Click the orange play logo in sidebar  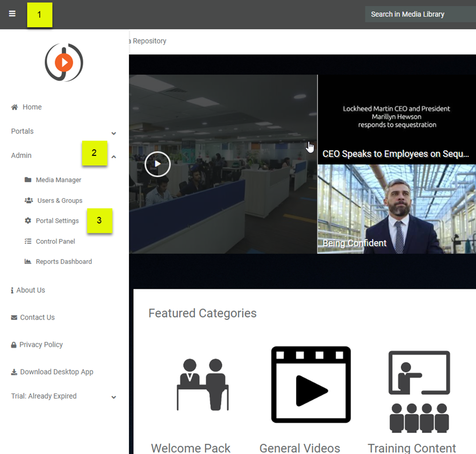64,62
